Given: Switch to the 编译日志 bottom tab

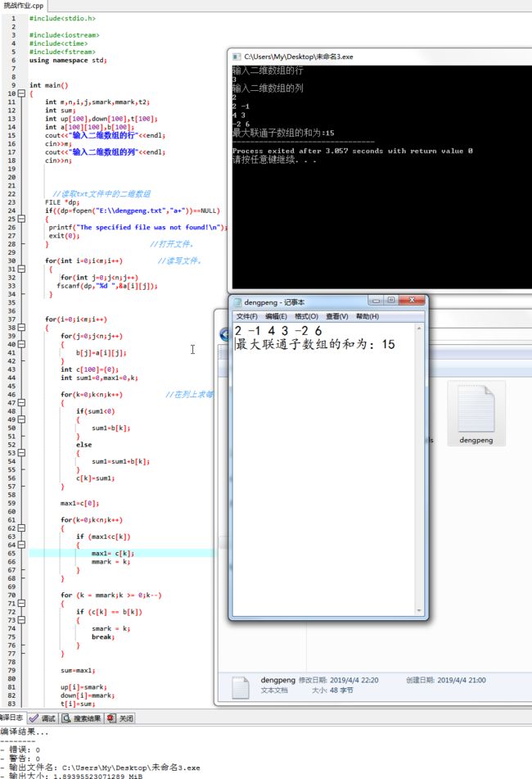Looking at the screenshot, I should tap(12, 718).
